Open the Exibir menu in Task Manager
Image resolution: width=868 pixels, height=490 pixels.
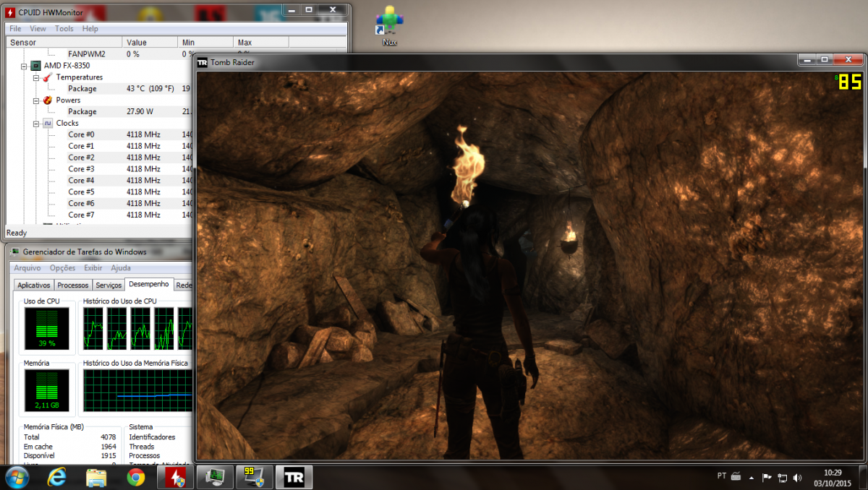(x=93, y=268)
